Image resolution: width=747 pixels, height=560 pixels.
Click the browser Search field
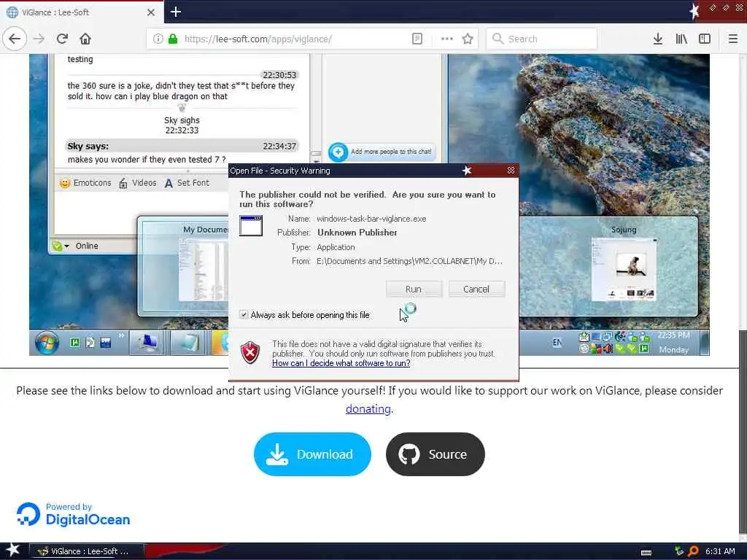542,39
